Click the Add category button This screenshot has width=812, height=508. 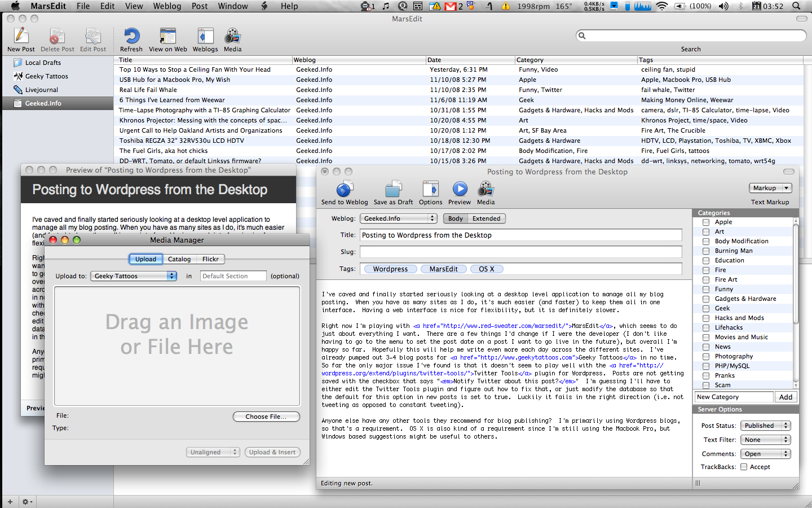tap(785, 397)
